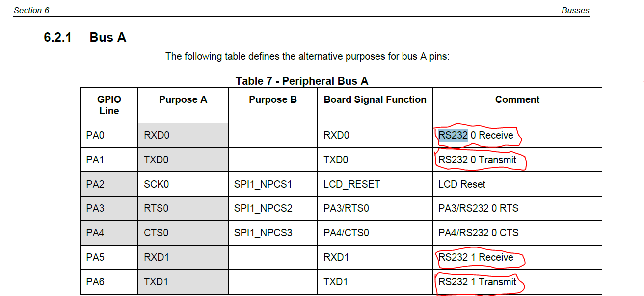The height and width of the screenshot is (296, 644).
Task: Click the circled RS232 0 Transmit comment
Action: pos(478,160)
